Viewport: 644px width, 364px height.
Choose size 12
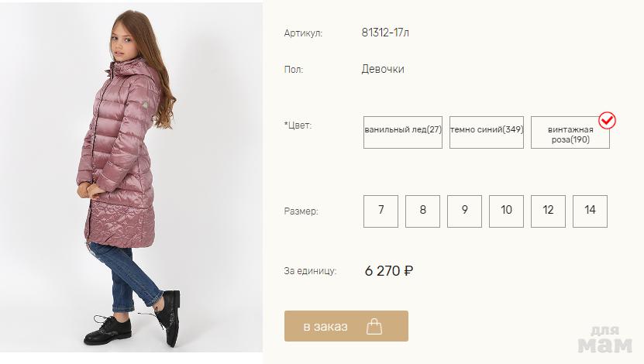tap(548, 211)
